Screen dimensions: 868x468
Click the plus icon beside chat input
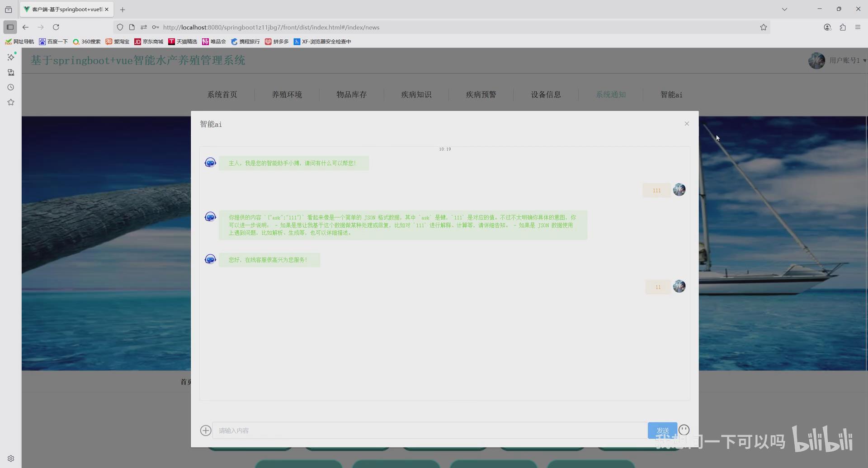pyautogui.click(x=206, y=430)
